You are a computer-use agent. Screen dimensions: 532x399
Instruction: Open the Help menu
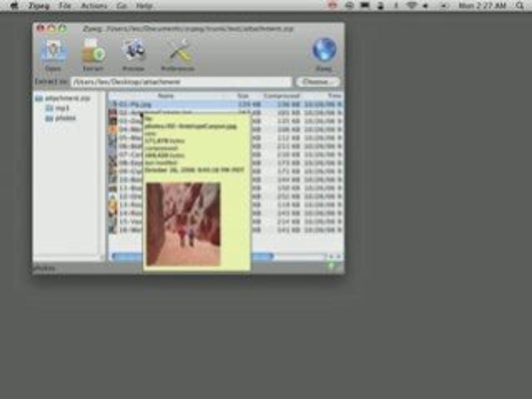click(x=144, y=6)
